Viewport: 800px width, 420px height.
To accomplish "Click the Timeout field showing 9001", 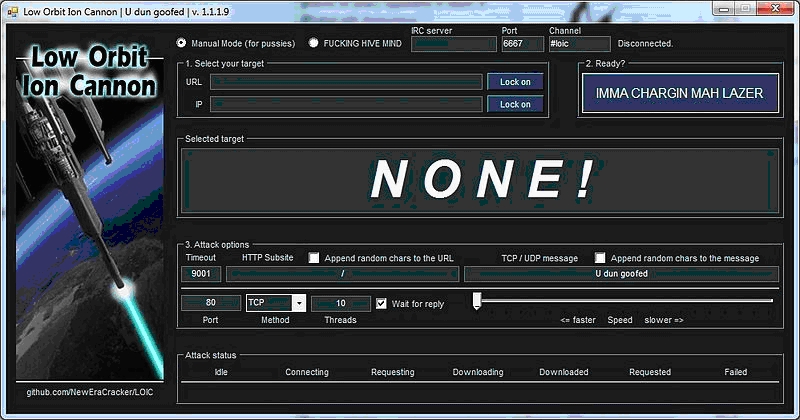I will click(201, 274).
